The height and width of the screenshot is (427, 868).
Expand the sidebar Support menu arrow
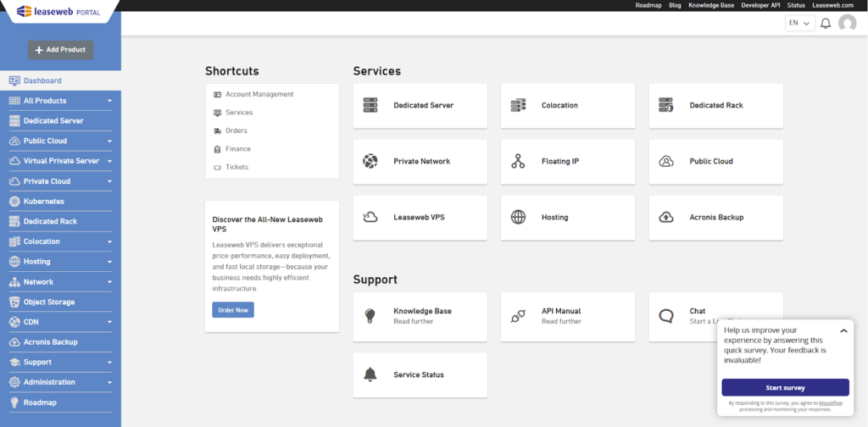click(x=109, y=363)
